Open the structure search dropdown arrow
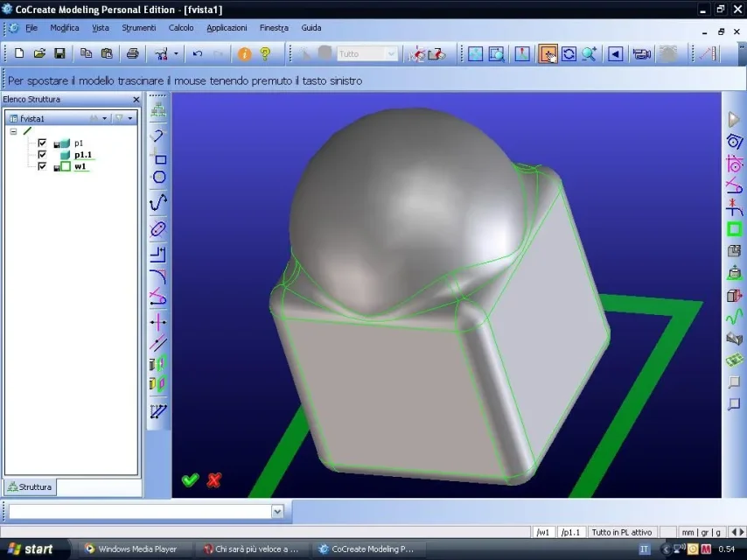This screenshot has width=747, height=560. point(104,118)
